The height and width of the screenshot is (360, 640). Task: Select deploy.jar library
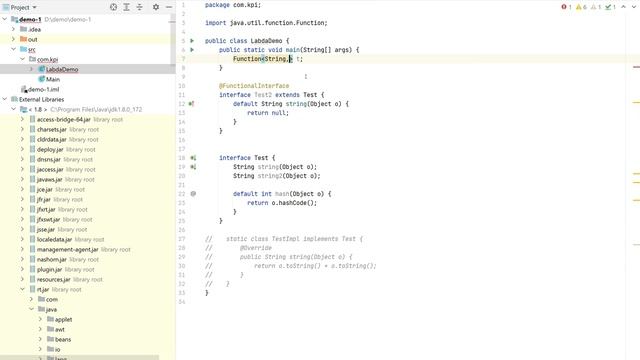pyautogui.click(x=50, y=149)
